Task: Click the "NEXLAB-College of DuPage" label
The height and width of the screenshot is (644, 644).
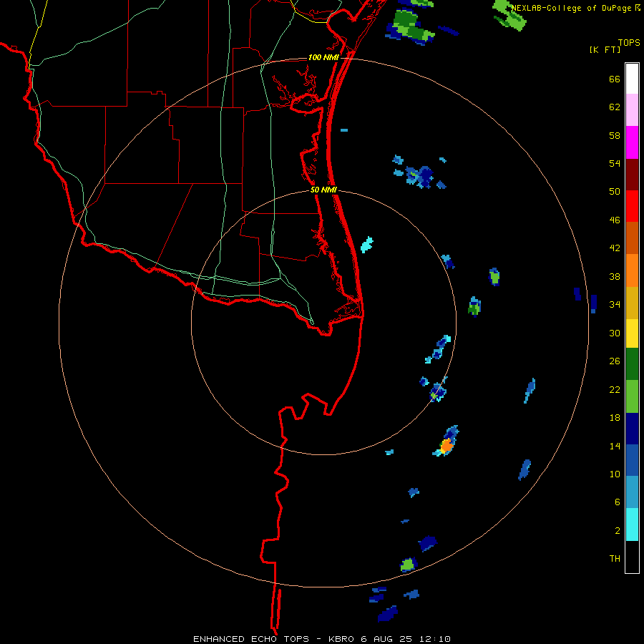Action: [x=570, y=8]
